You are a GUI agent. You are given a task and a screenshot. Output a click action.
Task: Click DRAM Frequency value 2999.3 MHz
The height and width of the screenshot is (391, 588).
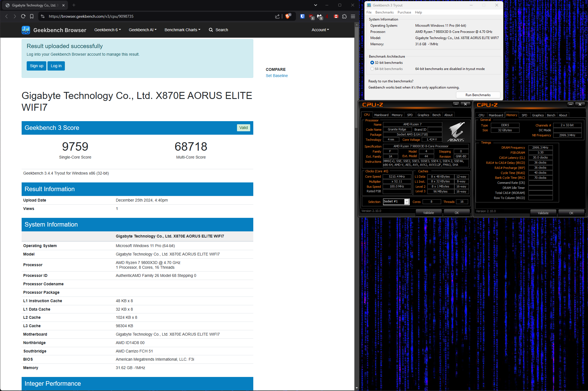coord(540,148)
